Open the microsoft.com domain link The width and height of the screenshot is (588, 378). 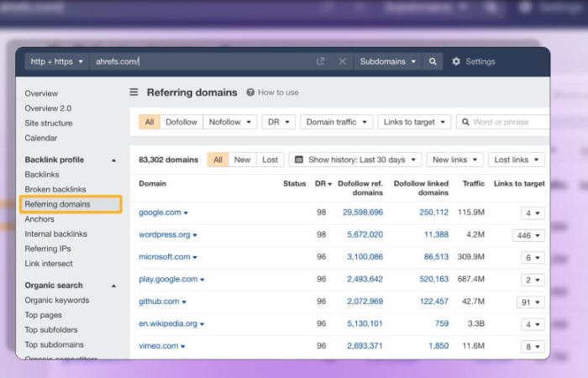165,257
